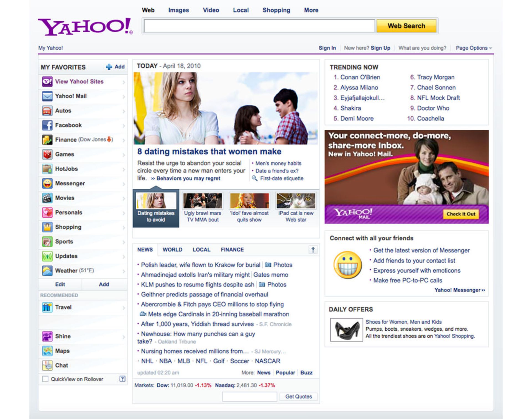Open the Conan O'Brien trending link
Viewport: 532px width, 419px height.
pyautogui.click(x=360, y=77)
